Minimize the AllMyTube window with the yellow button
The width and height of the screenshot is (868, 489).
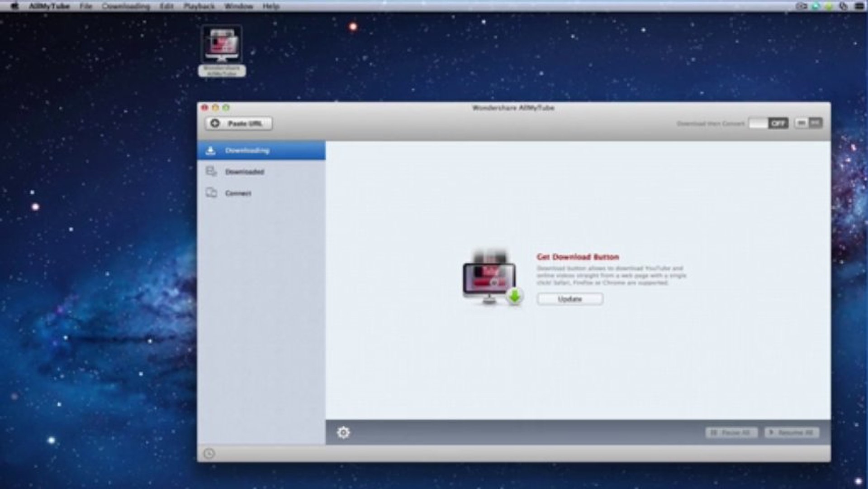(x=215, y=108)
